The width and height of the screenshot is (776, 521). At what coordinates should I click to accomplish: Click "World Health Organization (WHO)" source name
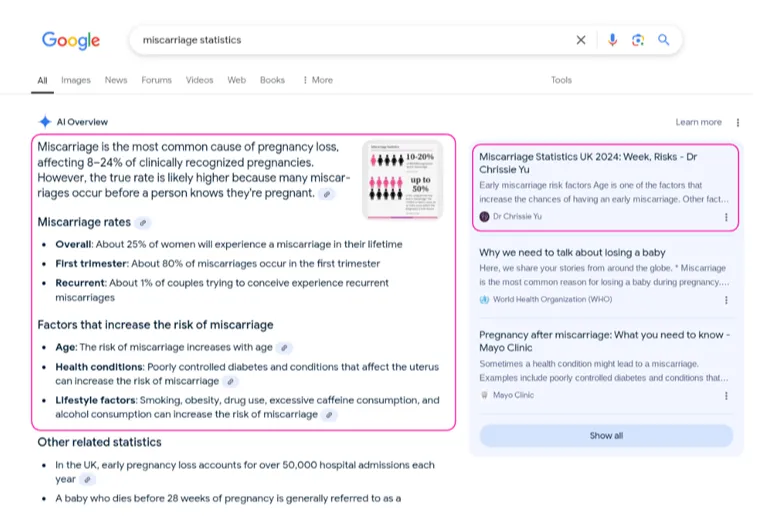[x=552, y=300]
